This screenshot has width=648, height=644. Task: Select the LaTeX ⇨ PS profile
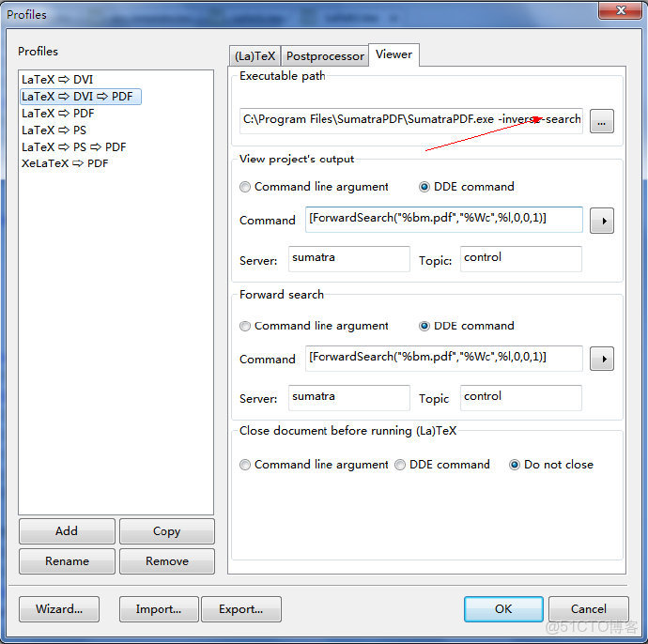[x=54, y=130]
